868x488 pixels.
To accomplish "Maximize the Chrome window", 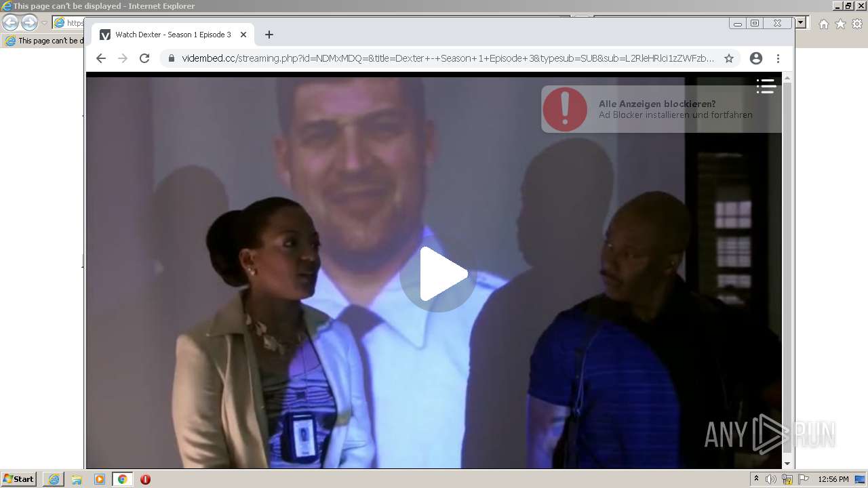I will [x=755, y=24].
